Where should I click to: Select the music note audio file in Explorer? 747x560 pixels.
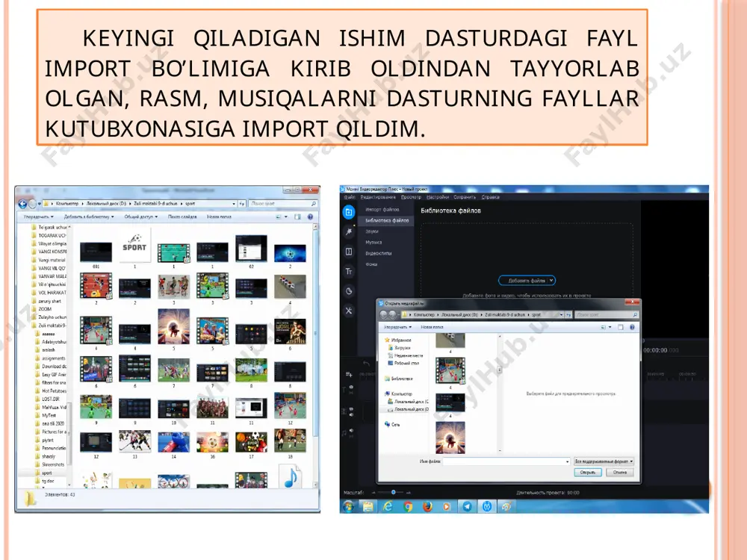(x=290, y=476)
